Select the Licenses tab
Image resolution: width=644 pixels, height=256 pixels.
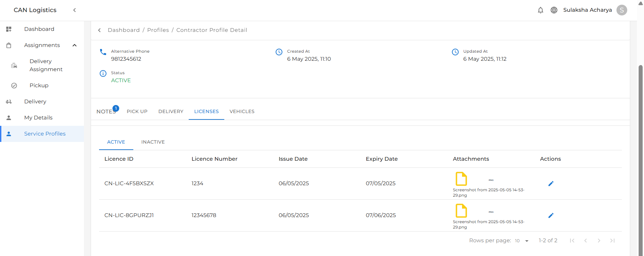coord(206,111)
